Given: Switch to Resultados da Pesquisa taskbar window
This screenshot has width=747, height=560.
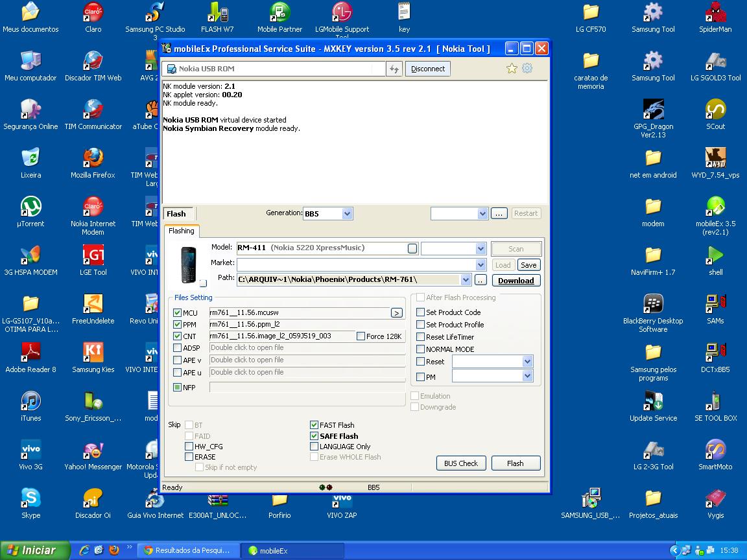Looking at the screenshot, I should [187, 550].
